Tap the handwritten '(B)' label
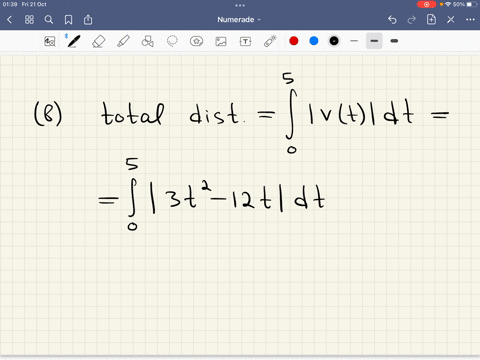480x360 pixels. (x=48, y=114)
